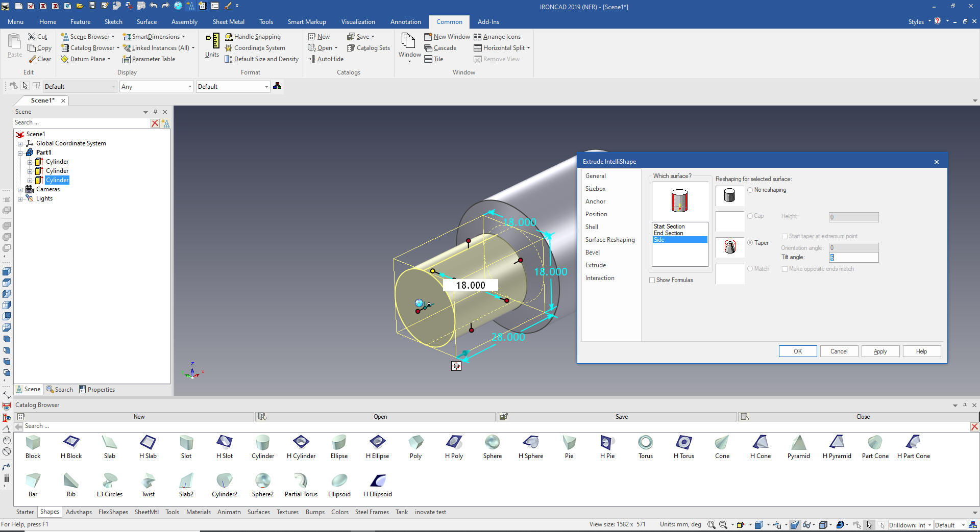Image resolution: width=980 pixels, height=532 pixels.
Task: Select the H Cone catalog shape
Action: pos(760,443)
